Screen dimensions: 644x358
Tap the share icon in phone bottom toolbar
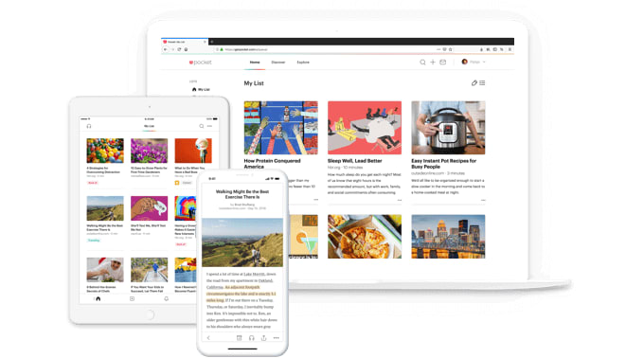(x=263, y=338)
